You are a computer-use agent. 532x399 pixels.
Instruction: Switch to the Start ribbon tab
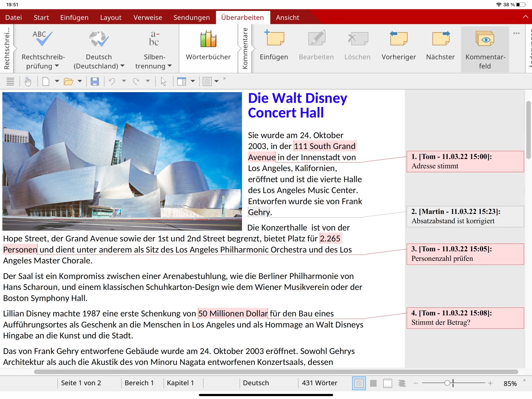pos(41,18)
